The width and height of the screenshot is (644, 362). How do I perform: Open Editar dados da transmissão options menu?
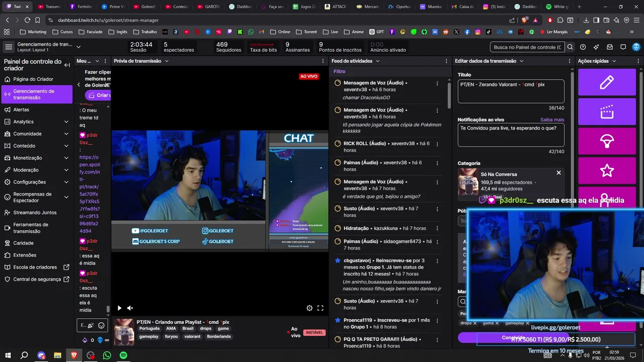pos(569,61)
